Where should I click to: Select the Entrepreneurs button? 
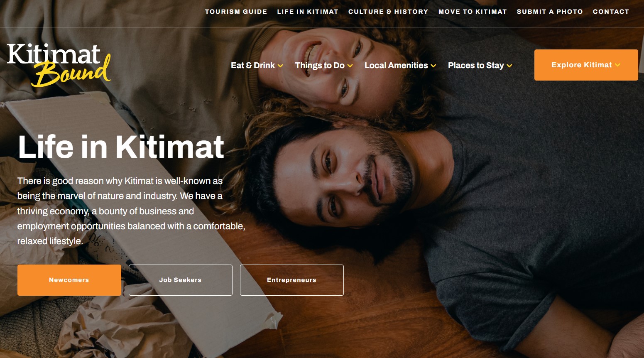pyautogui.click(x=292, y=280)
